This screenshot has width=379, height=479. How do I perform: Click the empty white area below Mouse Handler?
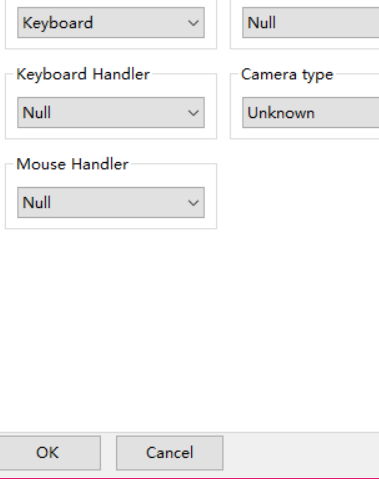(189, 330)
